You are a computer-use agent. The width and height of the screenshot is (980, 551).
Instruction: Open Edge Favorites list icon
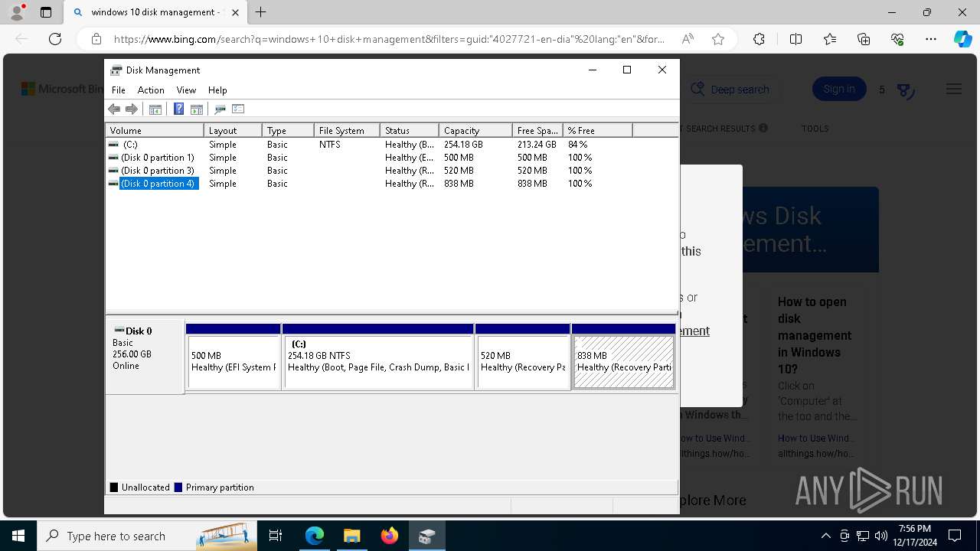tap(830, 39)
